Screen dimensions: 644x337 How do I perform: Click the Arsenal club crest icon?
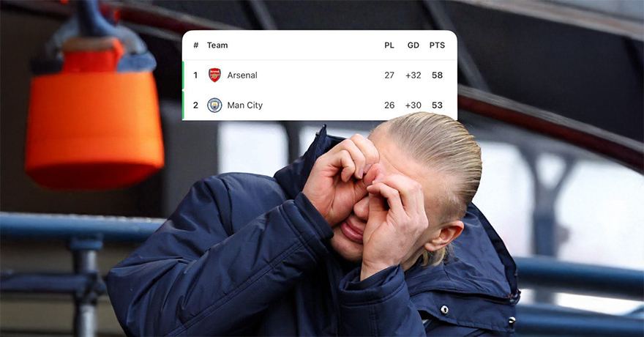(x=215, y=75)
